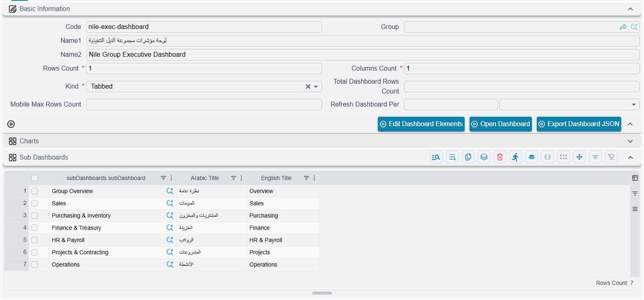Check the Group Overview row checkbox

(35, 191)
